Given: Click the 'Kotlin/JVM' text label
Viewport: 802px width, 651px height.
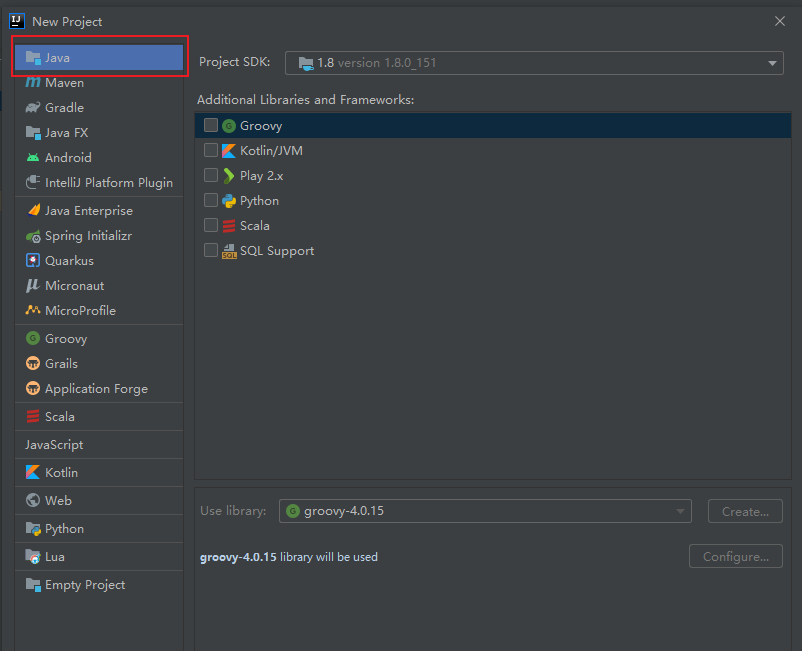Looking at the screenshot, I should click(x=272, y=151).
